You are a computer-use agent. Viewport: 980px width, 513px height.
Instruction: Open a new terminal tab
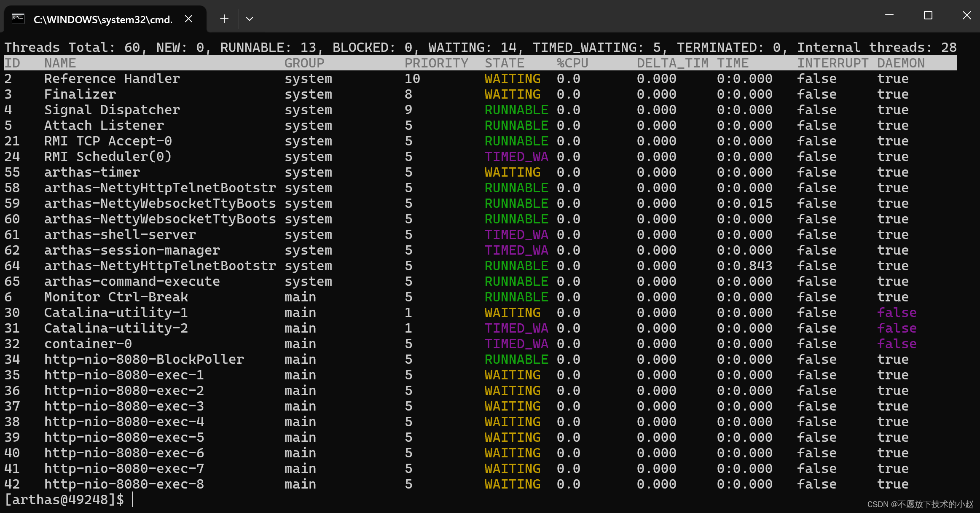(224, 19)
